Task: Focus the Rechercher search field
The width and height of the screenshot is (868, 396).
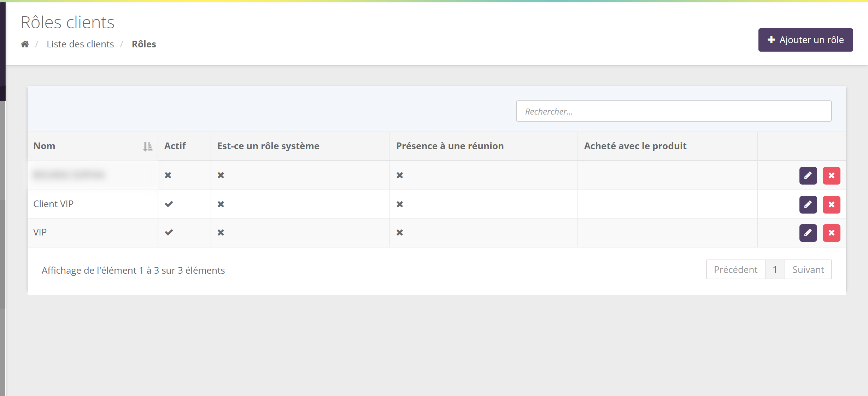Action: tap(674, 111)
